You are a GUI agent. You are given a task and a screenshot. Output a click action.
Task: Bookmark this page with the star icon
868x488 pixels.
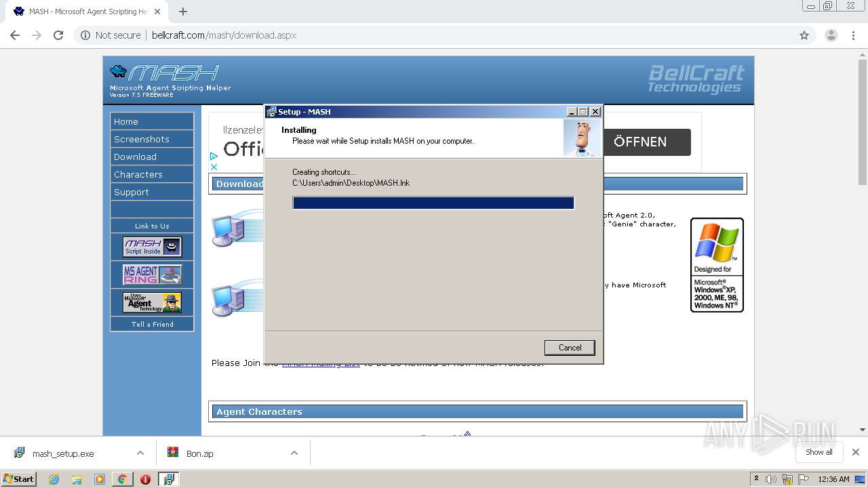(804, 35)
